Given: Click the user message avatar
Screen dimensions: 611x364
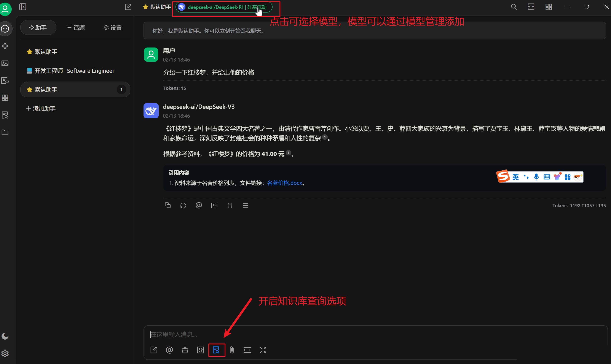Looking at the screenshot, I should (x=151, y=55).
